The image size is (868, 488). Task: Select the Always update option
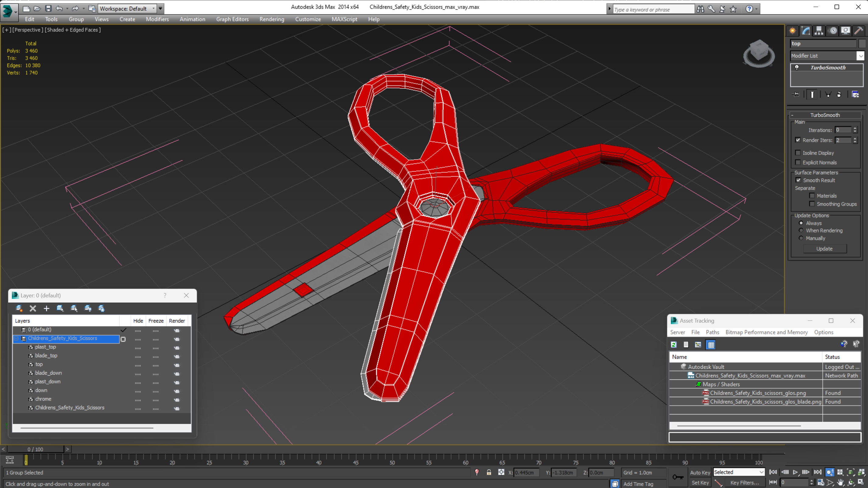pos(801,223)
